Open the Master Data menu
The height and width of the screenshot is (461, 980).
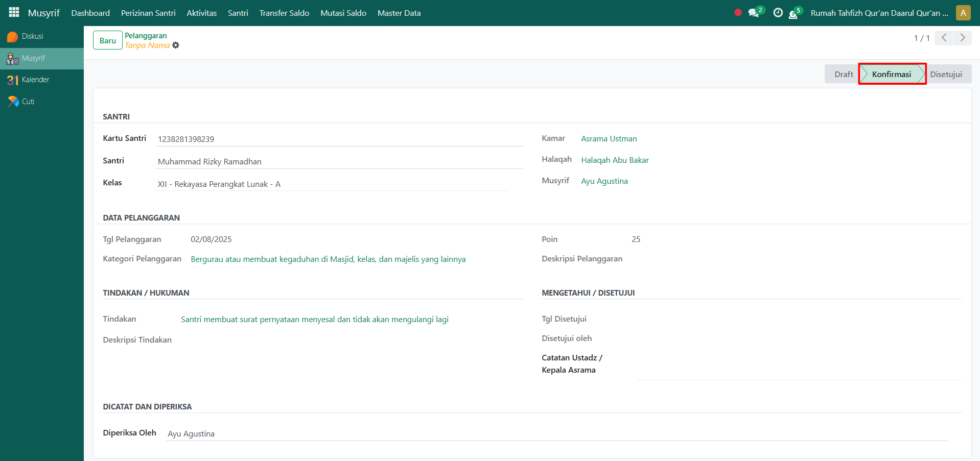pyautogui.click(x=399, y=13)
